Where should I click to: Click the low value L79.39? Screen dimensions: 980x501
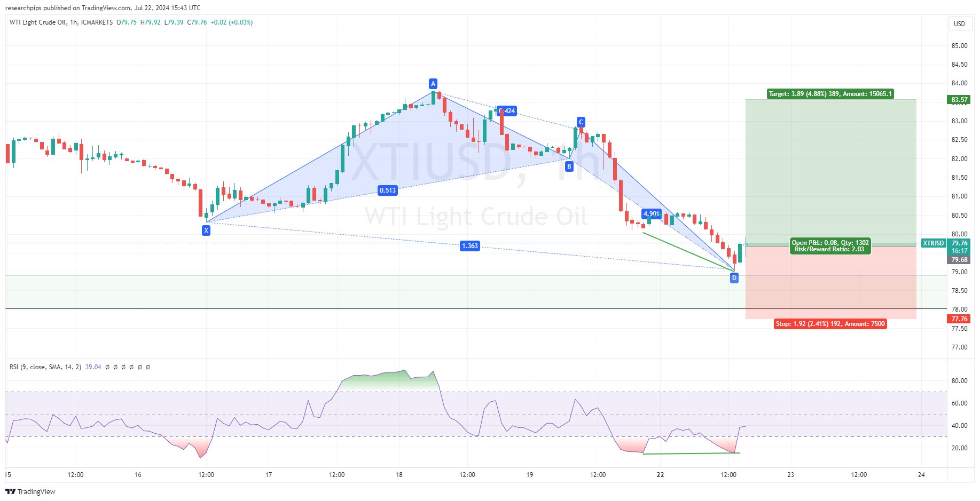174,22
